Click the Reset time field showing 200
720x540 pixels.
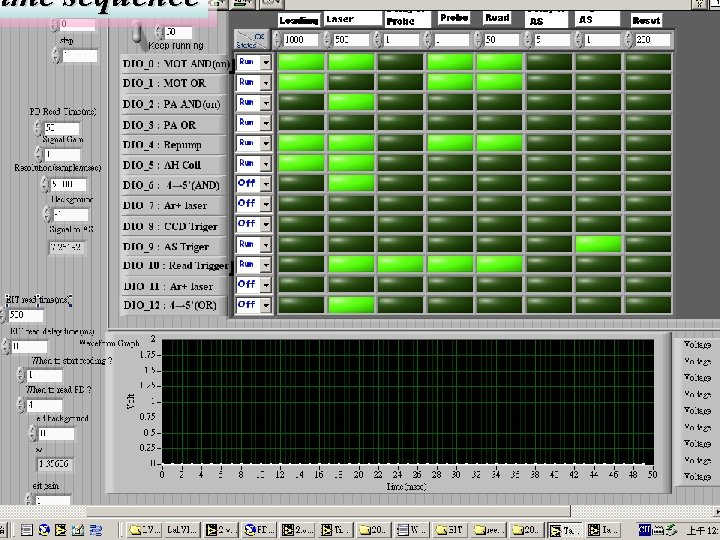[x=652, y=40]
